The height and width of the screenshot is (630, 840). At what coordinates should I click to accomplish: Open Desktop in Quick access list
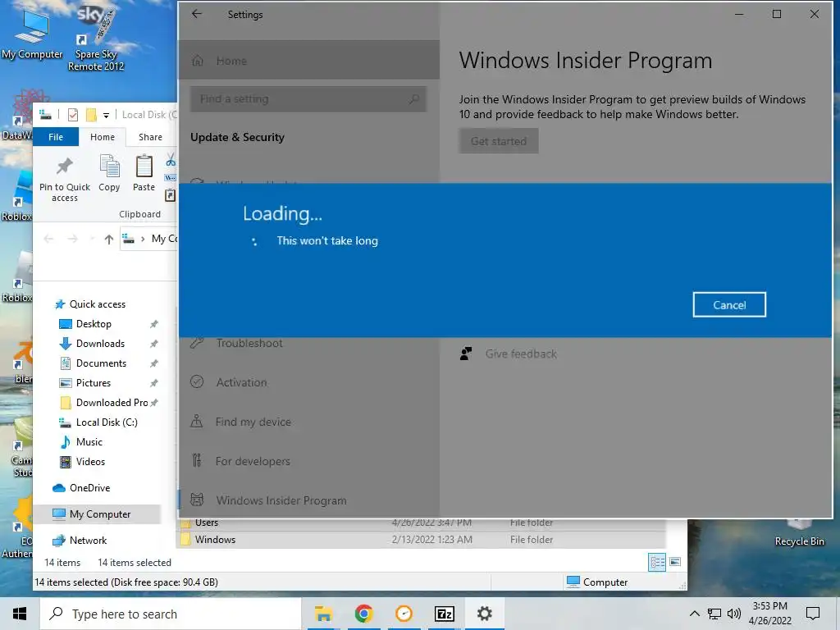[x=94, y=324]
